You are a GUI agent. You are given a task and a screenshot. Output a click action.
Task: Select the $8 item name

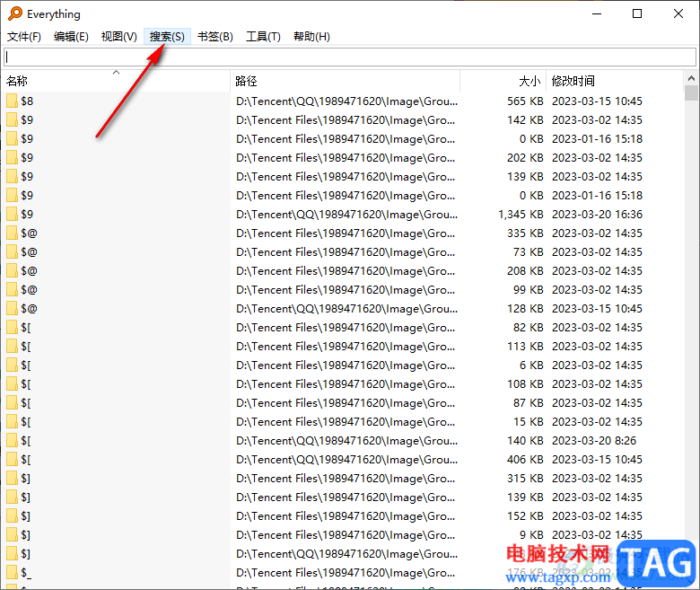coord(27,101)
